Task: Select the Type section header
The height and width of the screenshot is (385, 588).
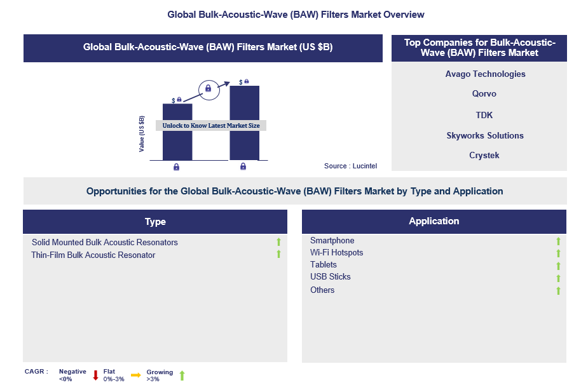Action: [155, 222]
